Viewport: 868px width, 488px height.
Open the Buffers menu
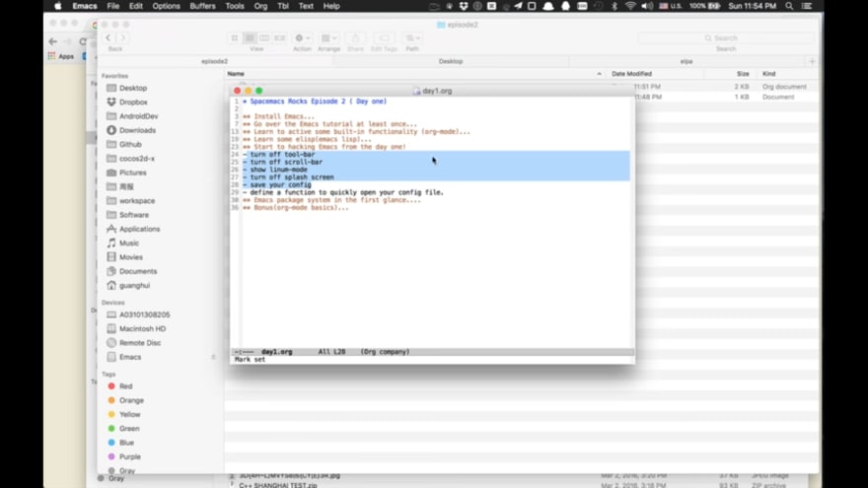(x=202, y=6)
